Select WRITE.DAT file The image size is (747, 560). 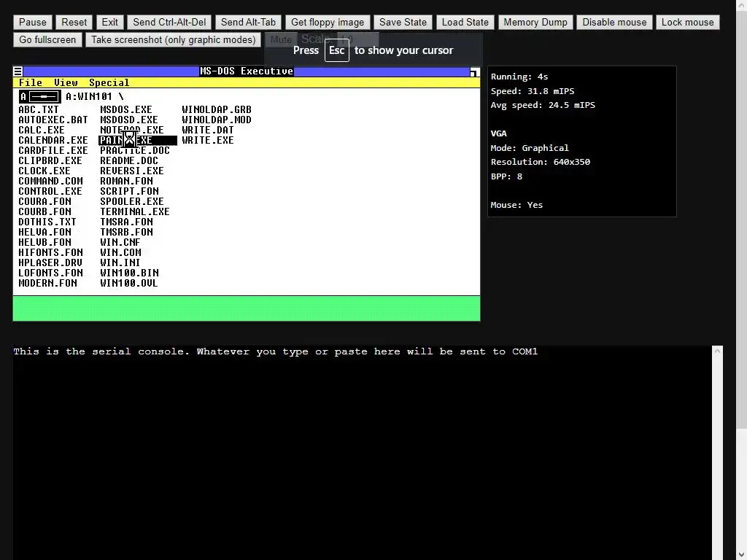(208, 130)
